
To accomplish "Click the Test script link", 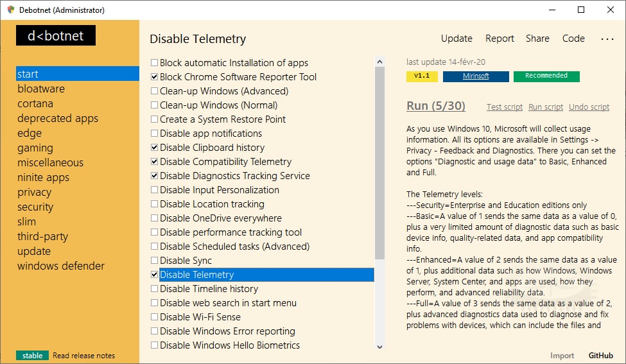I will click(x=504, y=107).
